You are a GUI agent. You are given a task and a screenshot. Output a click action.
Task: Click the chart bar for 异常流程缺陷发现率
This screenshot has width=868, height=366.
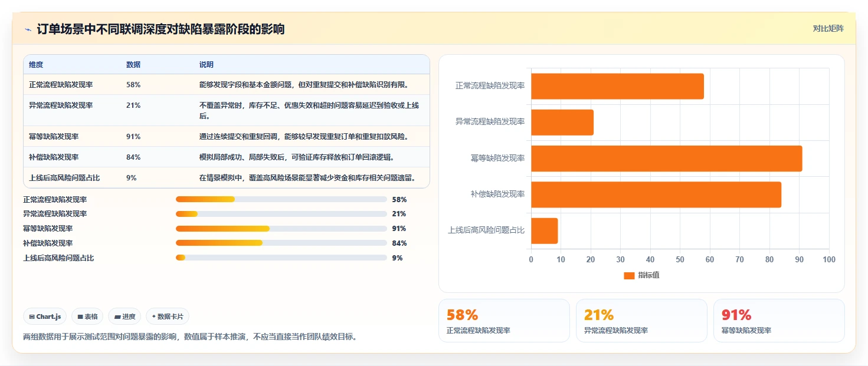click(x=562, y=122)
